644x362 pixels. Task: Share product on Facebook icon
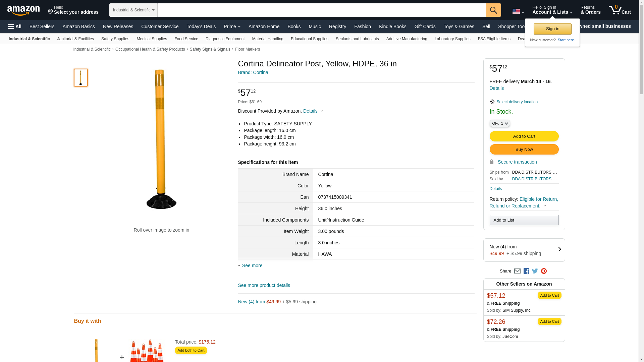pyautogui.click(x=526, y=271)
